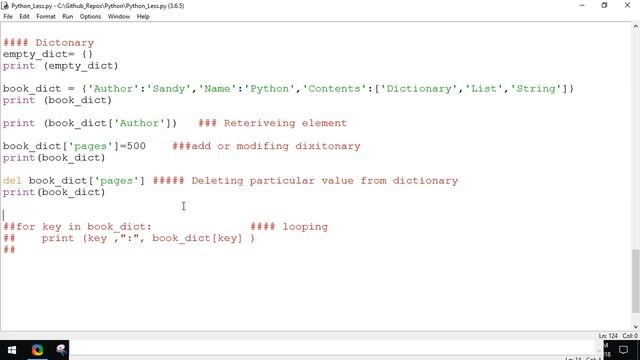The image size is (640, 360).
Task: Click the 'Sandy' string value
Action: pyautogui.click(x=169, y=89)
